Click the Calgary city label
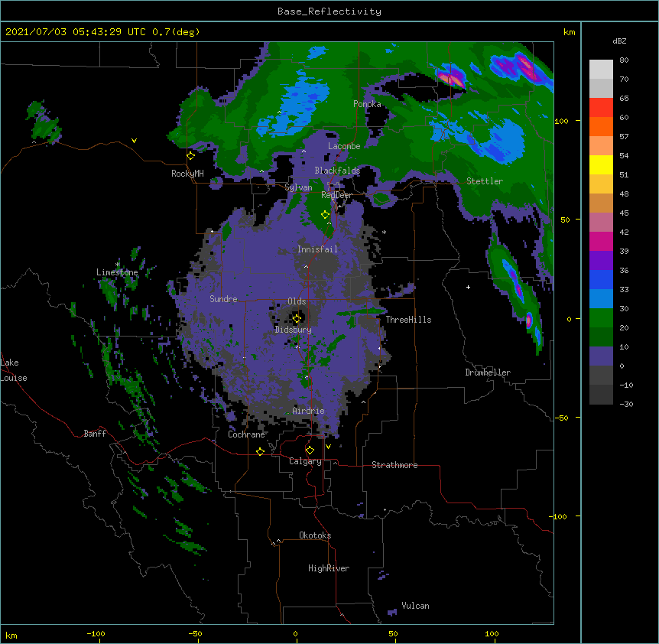 pos(305,461)
